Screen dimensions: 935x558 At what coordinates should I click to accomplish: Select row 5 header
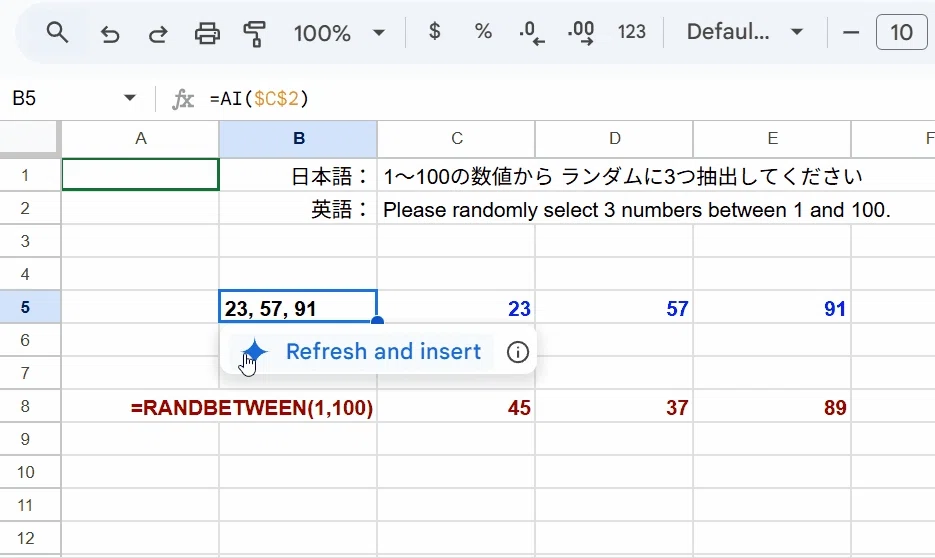point(30,307)
